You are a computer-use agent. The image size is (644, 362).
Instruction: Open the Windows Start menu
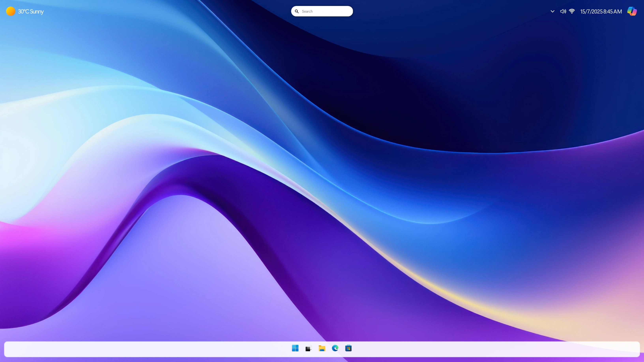pos(295,348)
